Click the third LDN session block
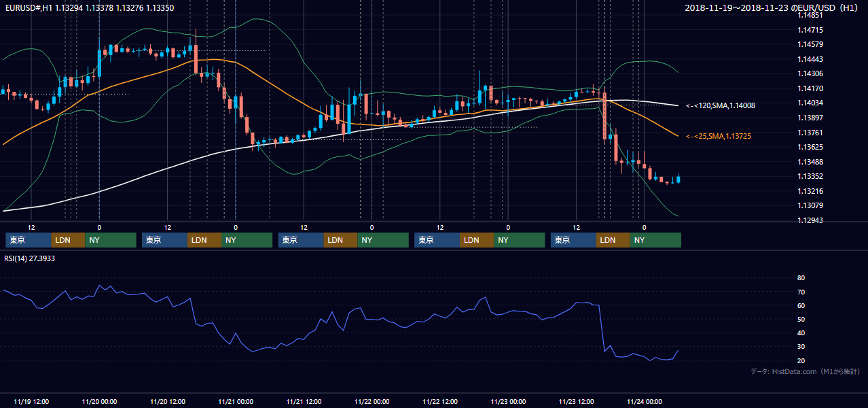This screenshot has width=868, height=408. [341, 240]
